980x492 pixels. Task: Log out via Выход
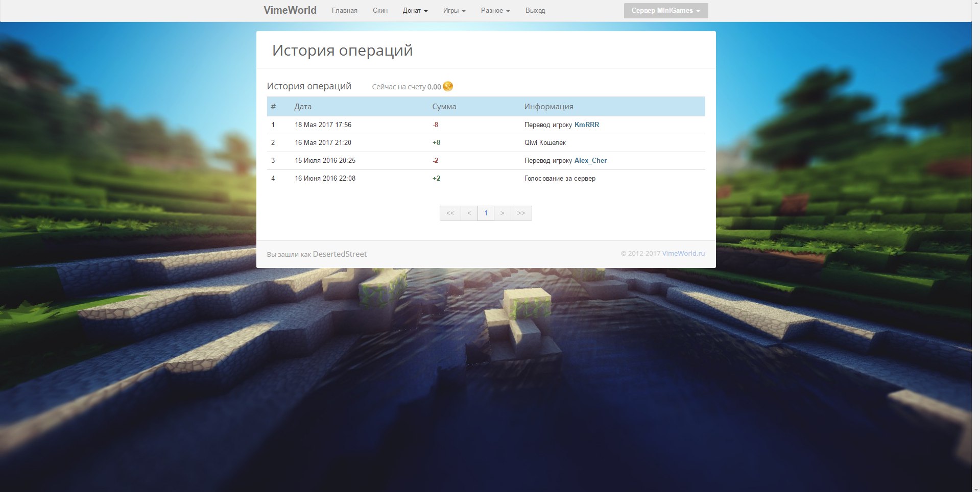[x=535, y=10]
